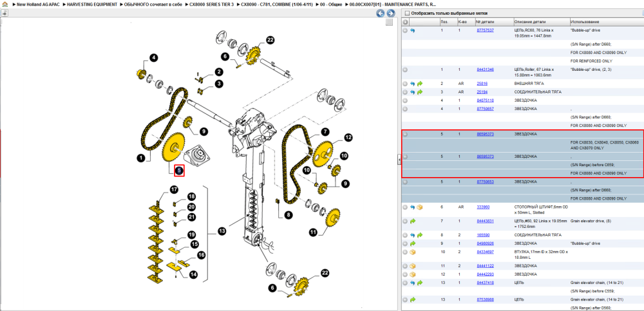Click 'ВНЕШНЯЯ ТЯГА' description text

529,84
